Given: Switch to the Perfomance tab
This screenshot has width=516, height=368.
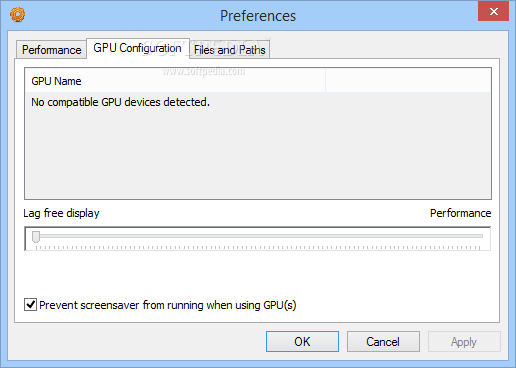Looking at the screenshot, I should coord(51,50).
